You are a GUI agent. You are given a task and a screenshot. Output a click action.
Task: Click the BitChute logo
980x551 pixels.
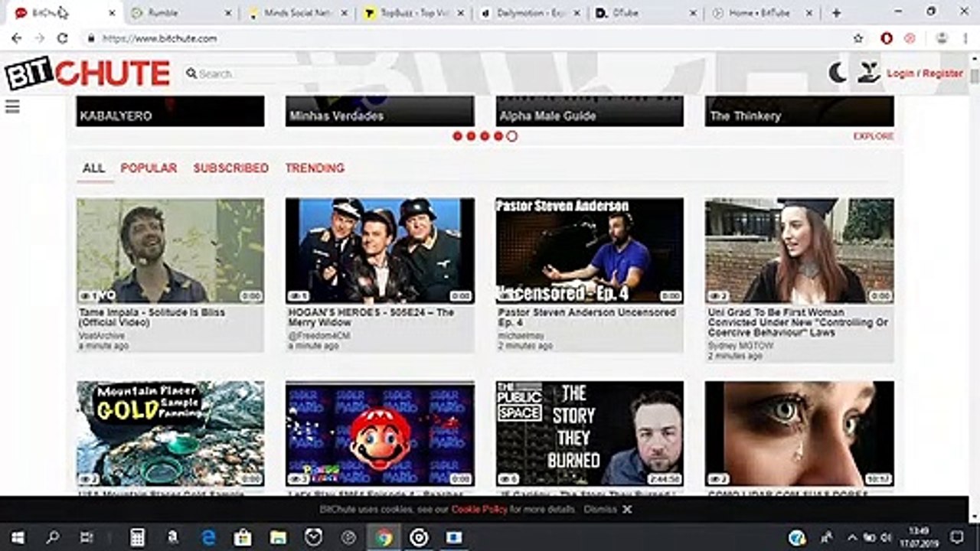coord(87,73)
